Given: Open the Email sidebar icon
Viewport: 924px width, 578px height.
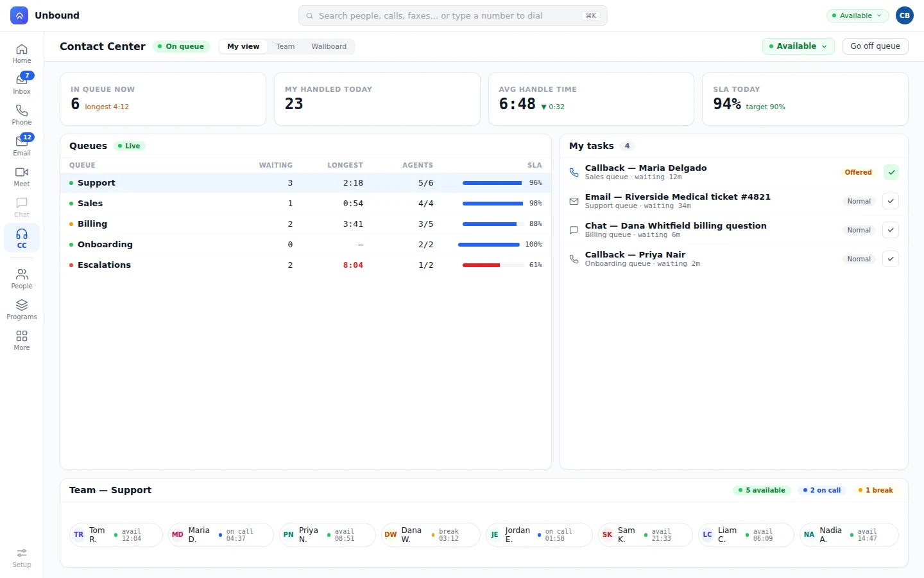Looking at the screenshot, I should pos(22,145).
